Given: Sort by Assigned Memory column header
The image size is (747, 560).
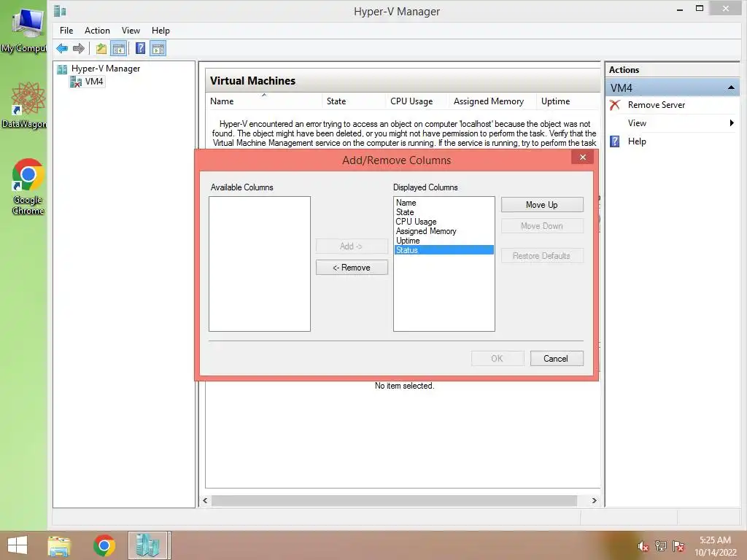Looking at the screenshot, I should tap(492, 101).
